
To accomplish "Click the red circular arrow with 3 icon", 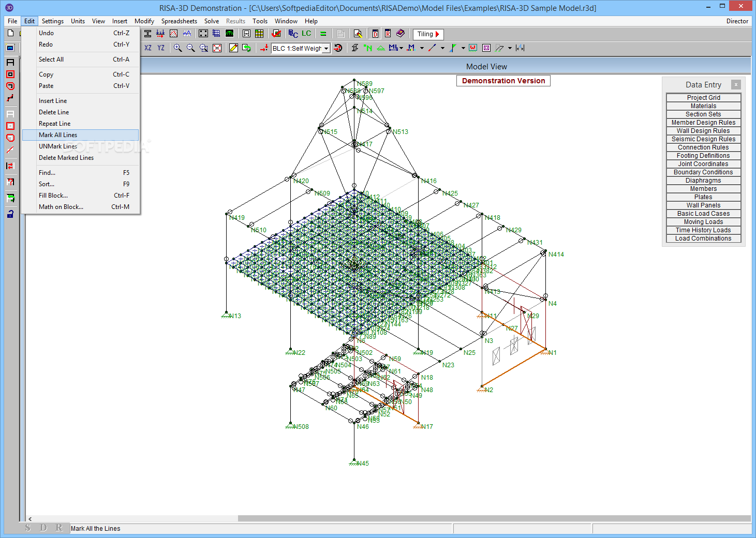I will click(338, 48).
